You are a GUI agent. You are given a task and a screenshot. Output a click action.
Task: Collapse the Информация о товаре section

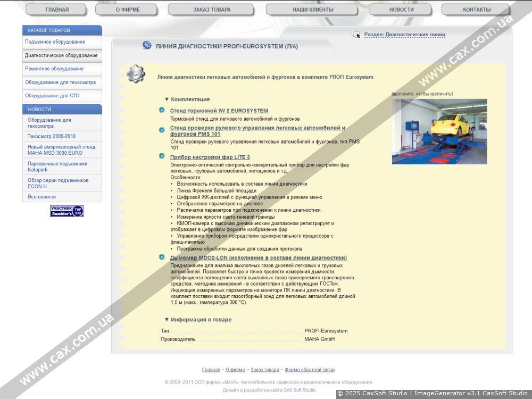(197, 320)
